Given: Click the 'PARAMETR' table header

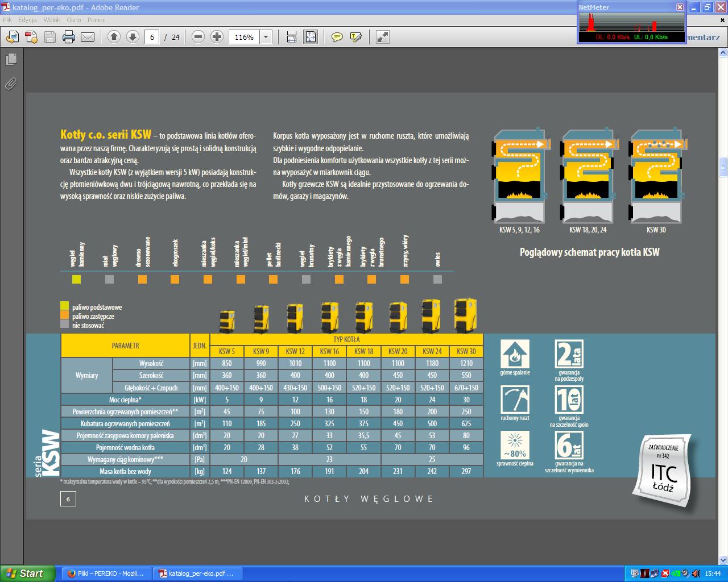Looking at the screenshot, I should coord(126,346).
